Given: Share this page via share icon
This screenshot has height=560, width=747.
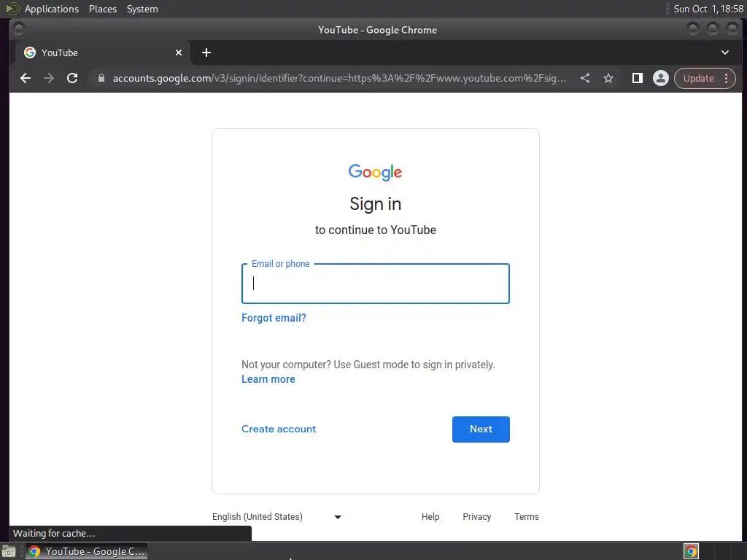Looking at the screenshot, I should tap(585, 78).
